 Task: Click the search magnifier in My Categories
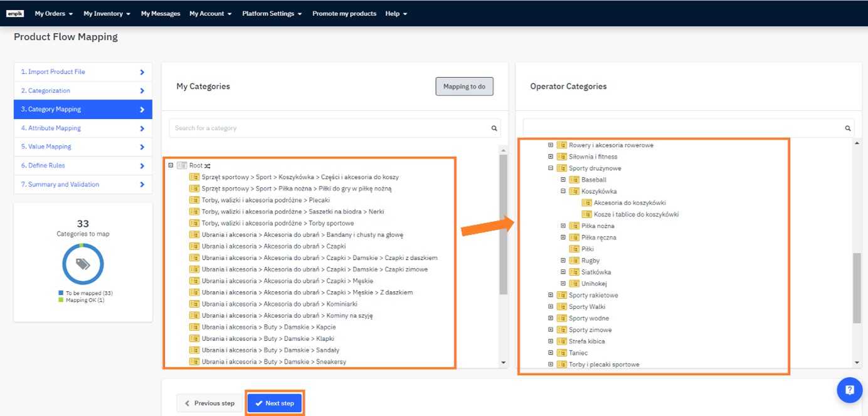[x=494, y=128]
